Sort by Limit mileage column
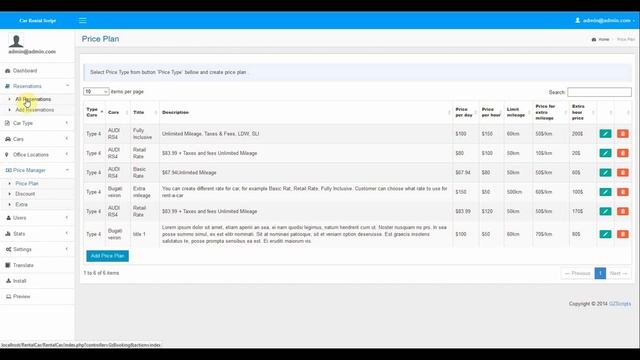Image resolution: width=640 pixels, height=360 pixels. 518,112
